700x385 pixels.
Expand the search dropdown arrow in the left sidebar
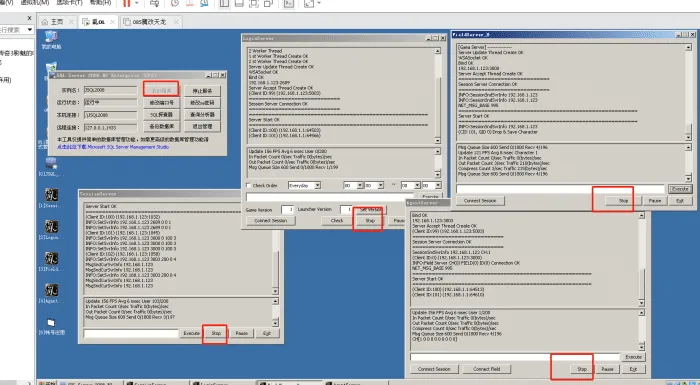point(29,29)
